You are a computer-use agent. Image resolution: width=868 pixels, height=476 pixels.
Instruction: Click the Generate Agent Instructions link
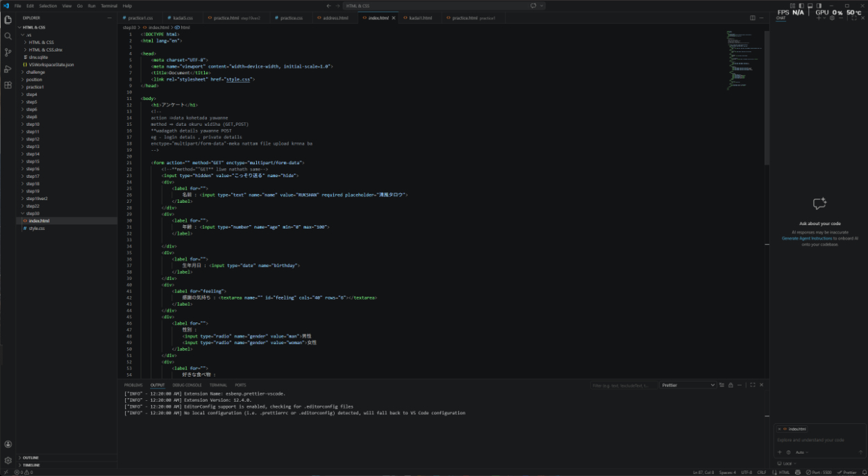(810, 238)
